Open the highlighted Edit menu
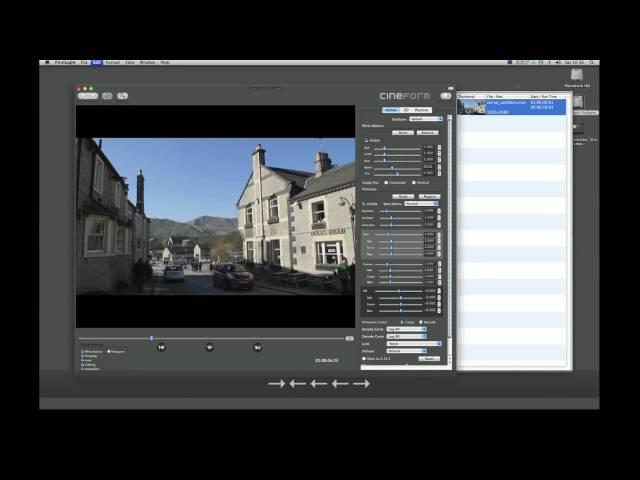Image resolution: width=640 pixels, height=480 pixels. 97,62
